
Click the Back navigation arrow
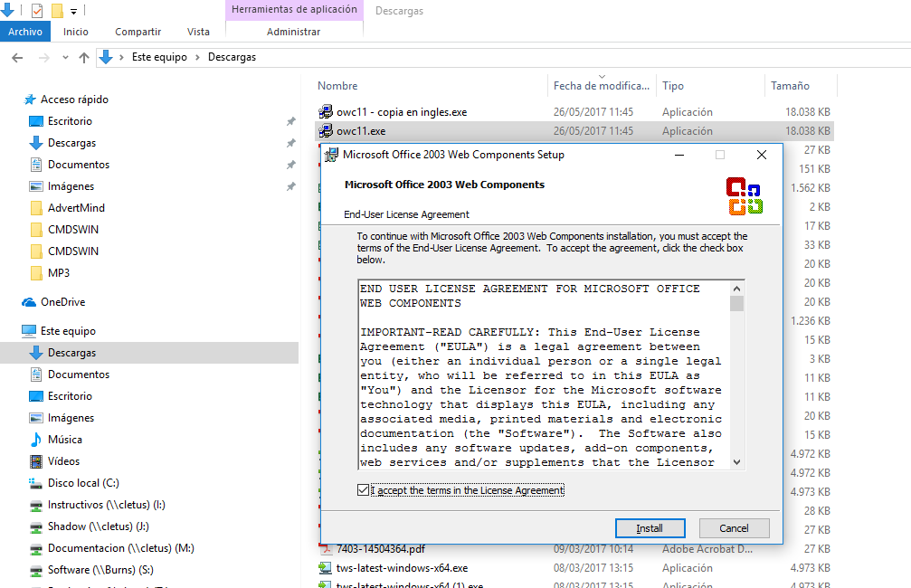[17, 58]
